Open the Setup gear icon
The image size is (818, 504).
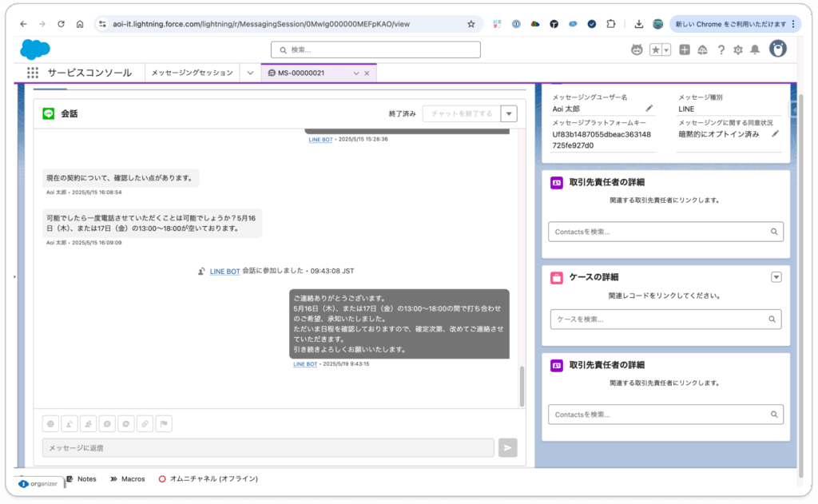tap(737, 50)
